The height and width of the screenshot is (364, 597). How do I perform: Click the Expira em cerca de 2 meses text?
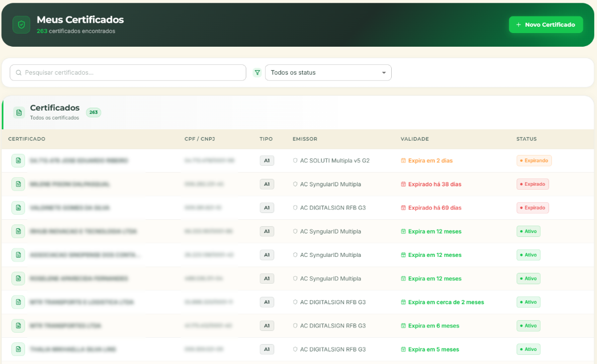446,302
